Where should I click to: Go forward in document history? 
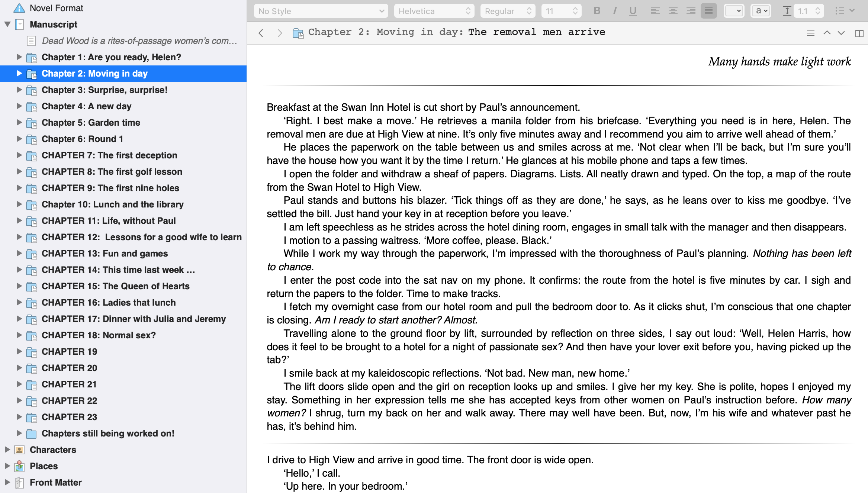click(280, 33)
